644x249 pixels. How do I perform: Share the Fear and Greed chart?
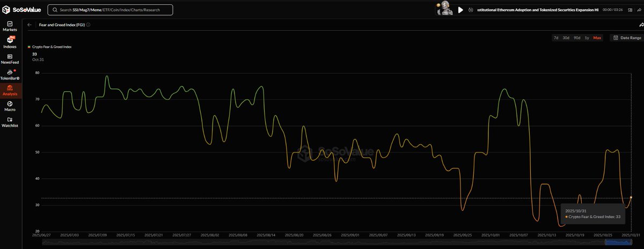641,25
